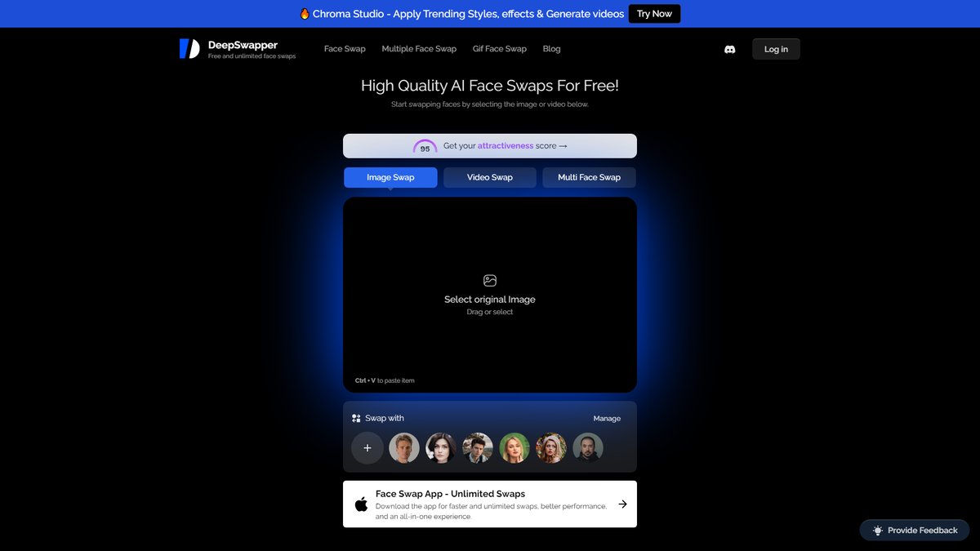Pick the dark-haired man in suit thumbnail
This screenshot has height=551, width=980.
[478, 448]
